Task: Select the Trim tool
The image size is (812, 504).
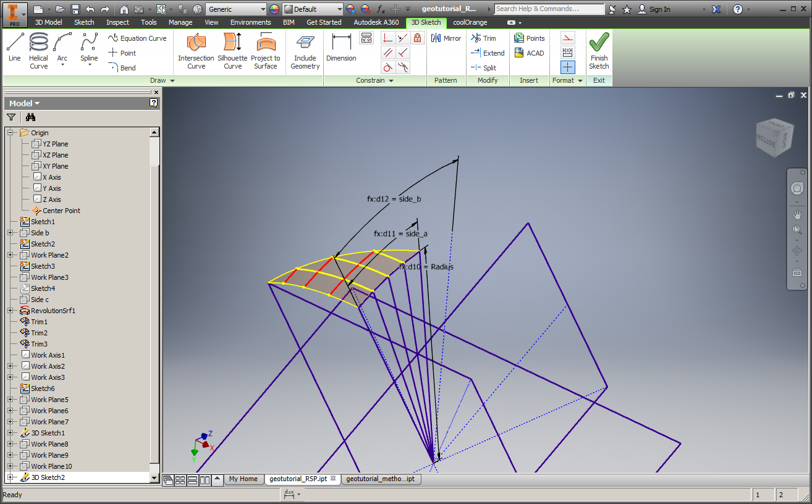Action: (484, 38)
